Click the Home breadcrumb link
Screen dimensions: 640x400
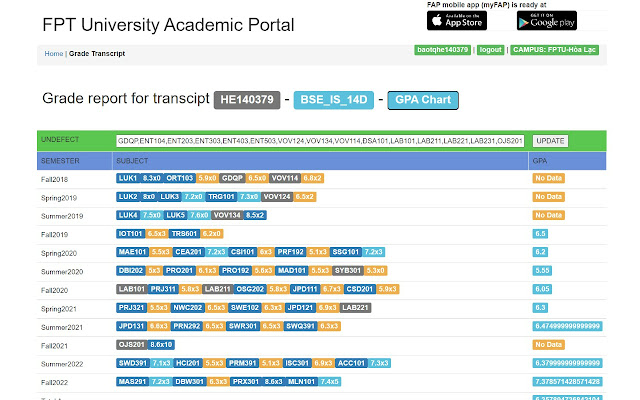click(54, 53)
